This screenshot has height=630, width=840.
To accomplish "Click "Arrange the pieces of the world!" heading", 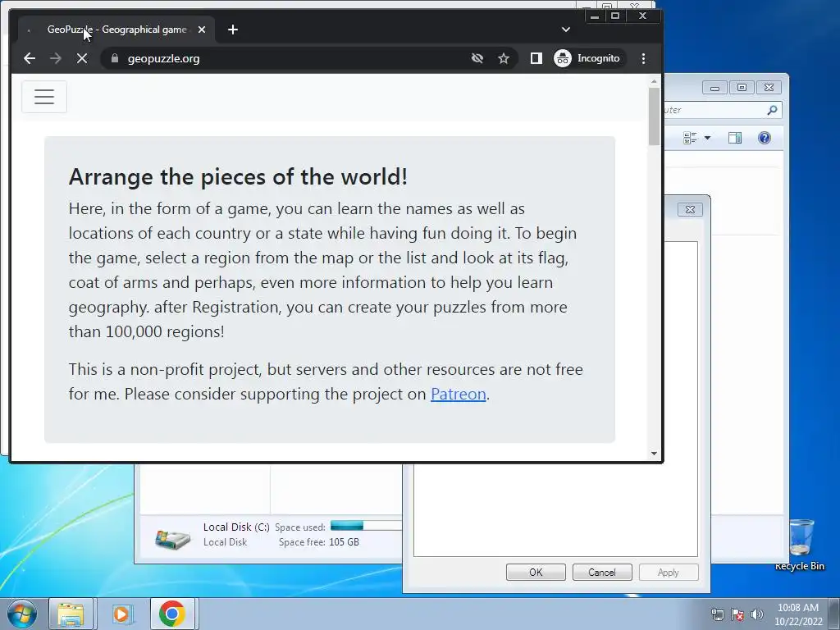I will 239,177.
